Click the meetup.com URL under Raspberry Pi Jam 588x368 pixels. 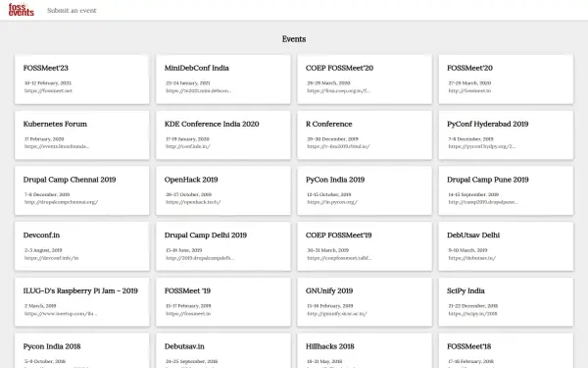pos(61,314)
